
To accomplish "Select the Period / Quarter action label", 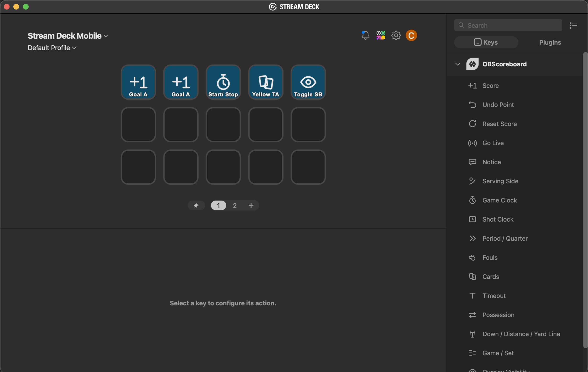I will (505, 238).
